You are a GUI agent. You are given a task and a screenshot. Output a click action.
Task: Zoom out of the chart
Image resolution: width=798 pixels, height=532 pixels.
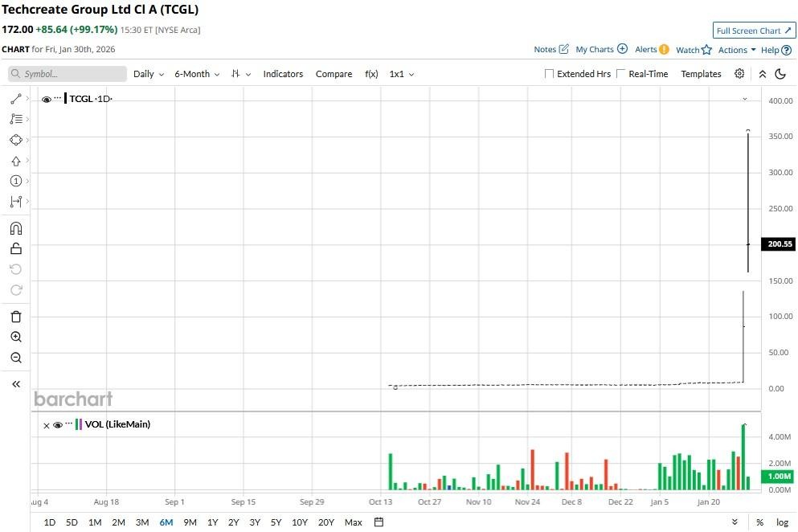tap(16, 358)
